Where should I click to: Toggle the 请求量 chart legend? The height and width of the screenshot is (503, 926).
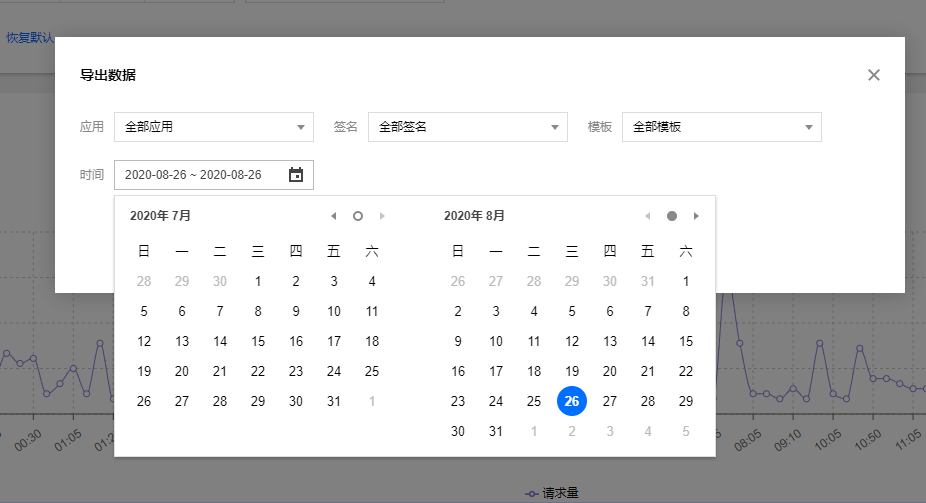pos(552,493)
